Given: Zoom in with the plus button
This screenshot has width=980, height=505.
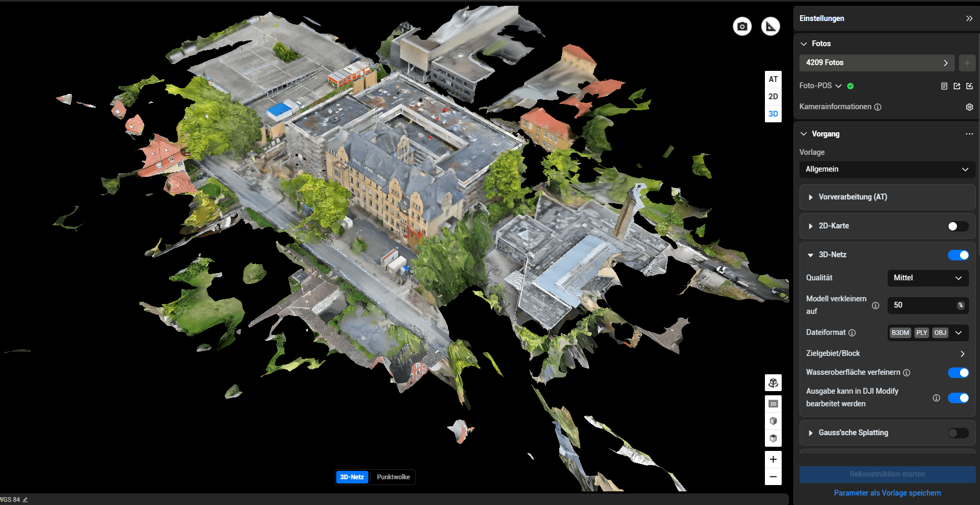Looking at the screenshot, I should pos(773,459).
